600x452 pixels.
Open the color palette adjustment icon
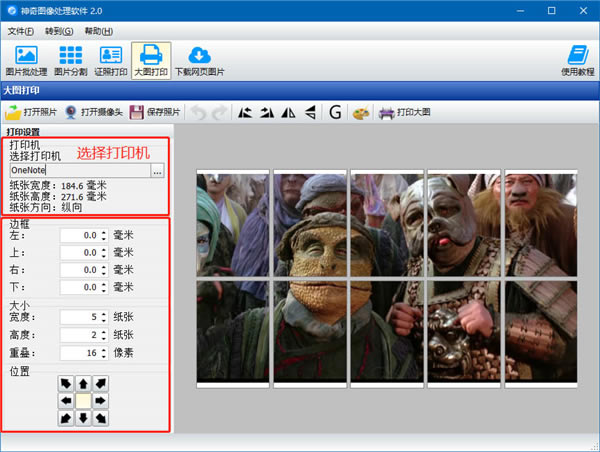(x=361, y=113)
